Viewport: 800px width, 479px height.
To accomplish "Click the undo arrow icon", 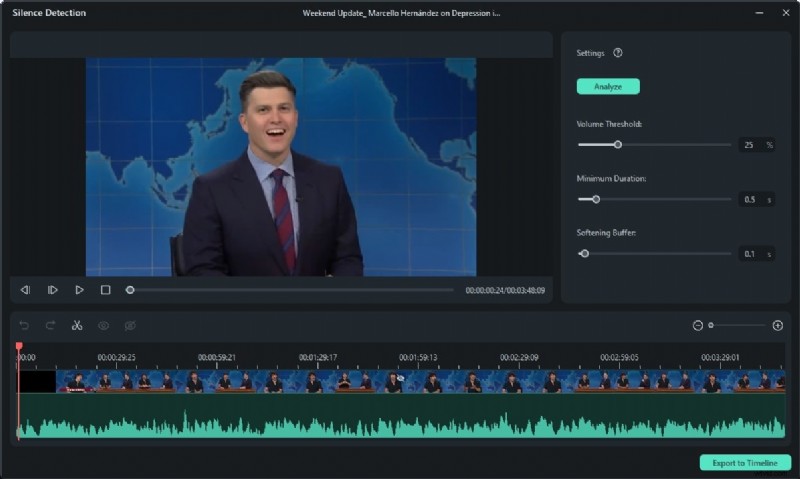I will (25, 325).
